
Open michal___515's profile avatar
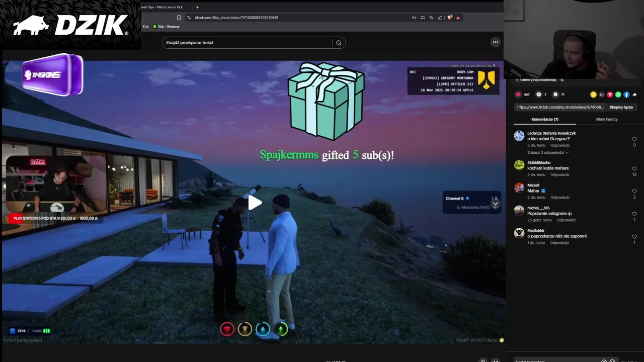(519, 210)
